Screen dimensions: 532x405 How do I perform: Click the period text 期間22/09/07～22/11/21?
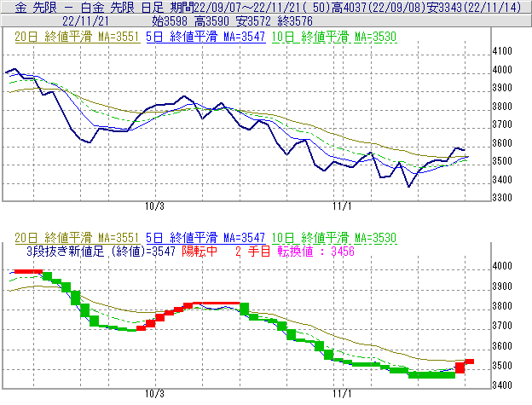(235, 7)
